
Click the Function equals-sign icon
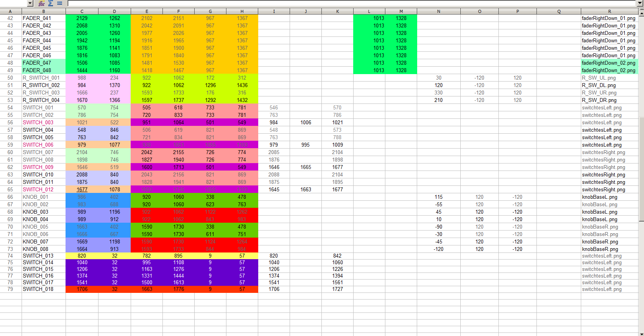pos(60,4)
